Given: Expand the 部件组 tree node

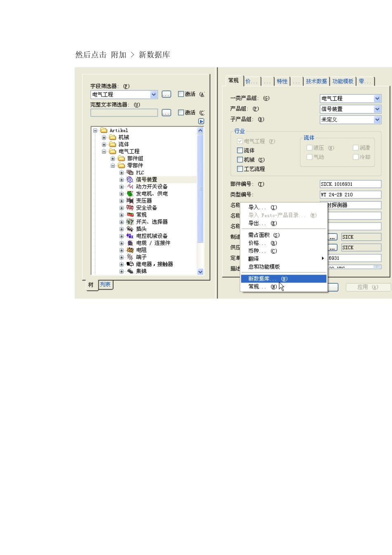Looking at the screenshot, I should point(113,158).
